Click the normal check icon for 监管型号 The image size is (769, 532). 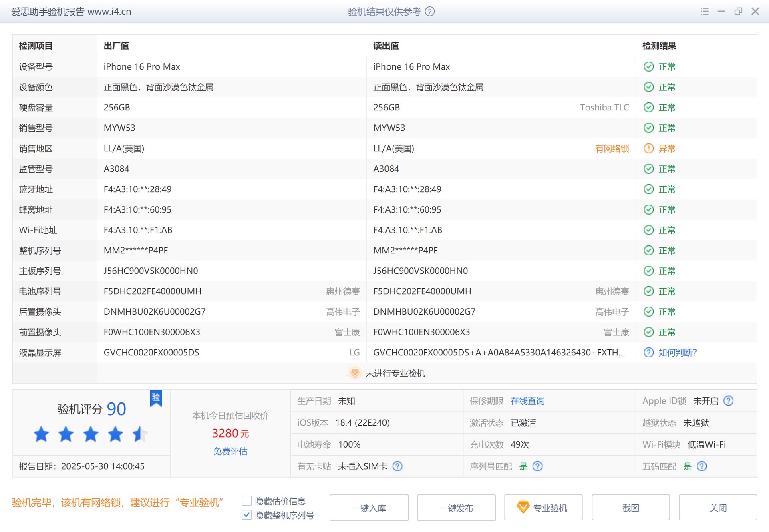pos(648,169)
